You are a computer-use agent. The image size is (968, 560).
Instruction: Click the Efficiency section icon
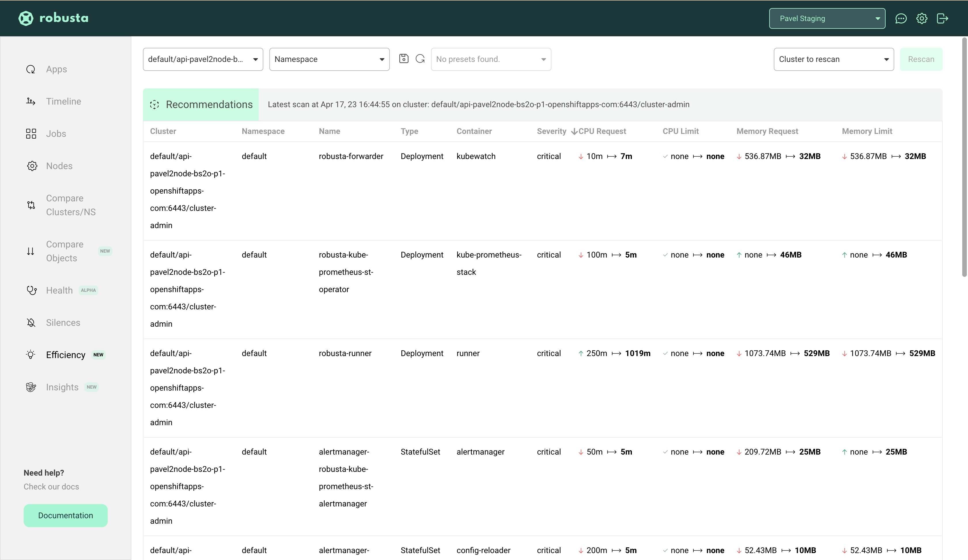pyautogui.click(x=30, y=355)
